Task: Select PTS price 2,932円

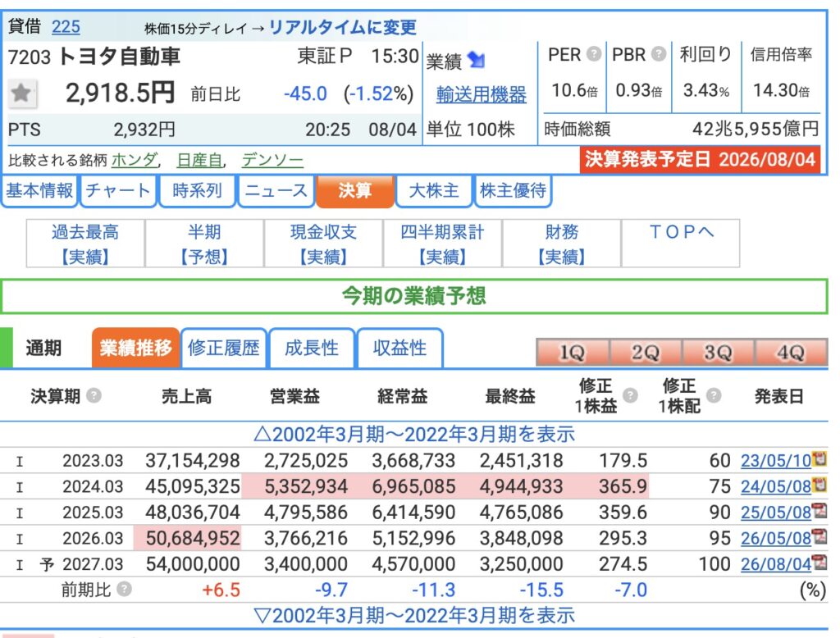Action: [144, 129]
